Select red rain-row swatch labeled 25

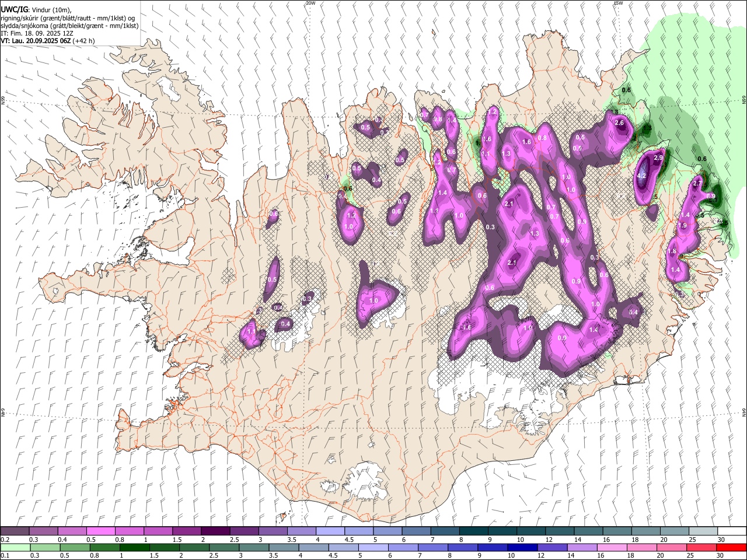701,547
